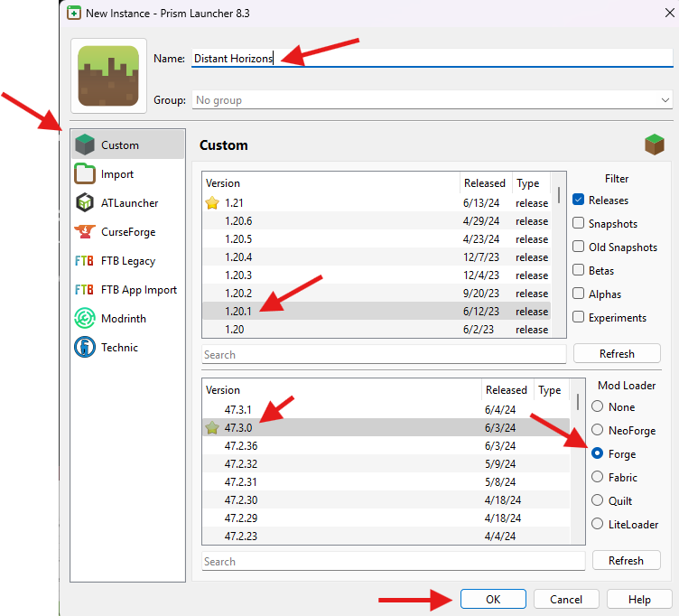Click the Help button
The height and width of the screenshot is (616, 679).
tap(639, 599)
